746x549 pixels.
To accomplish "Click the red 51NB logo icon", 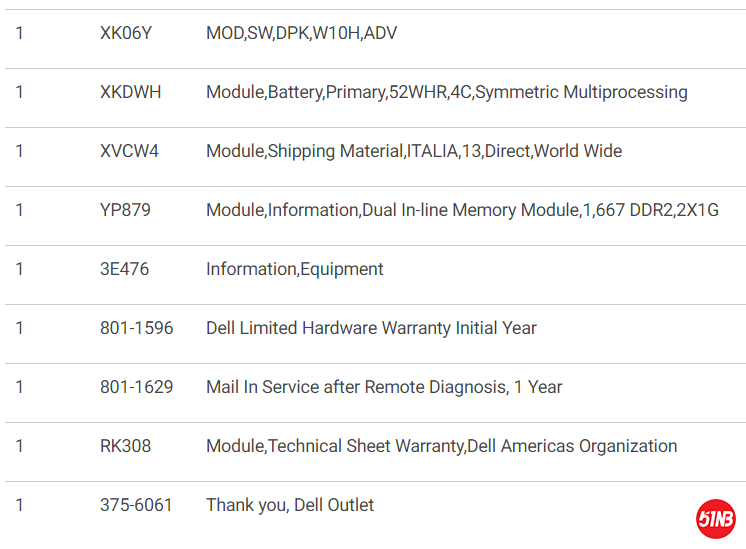I will [715, 517].
